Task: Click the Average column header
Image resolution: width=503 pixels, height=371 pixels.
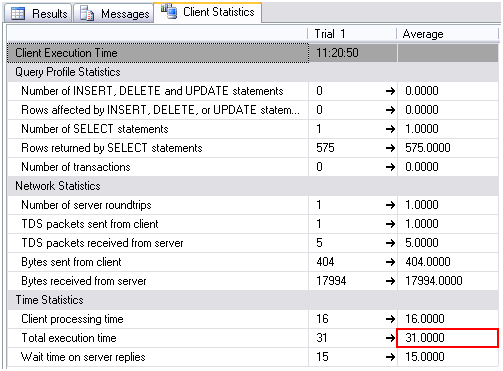Action: click(447, 34)
